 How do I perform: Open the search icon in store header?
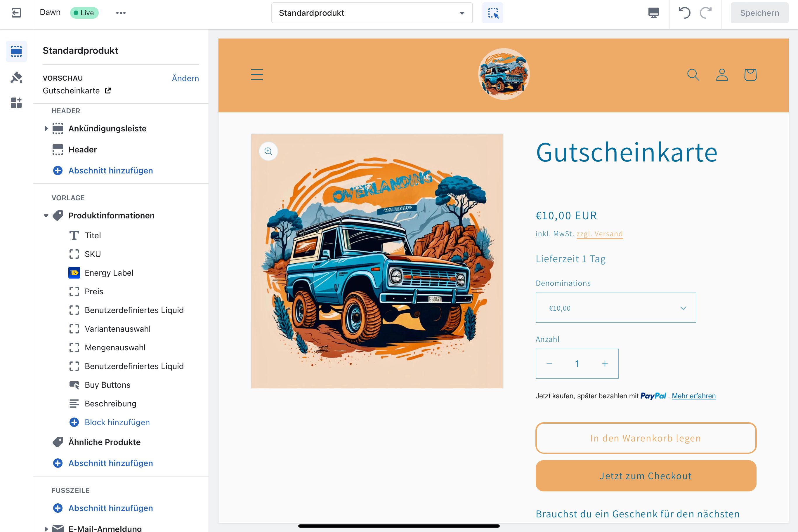pos(693,75)
